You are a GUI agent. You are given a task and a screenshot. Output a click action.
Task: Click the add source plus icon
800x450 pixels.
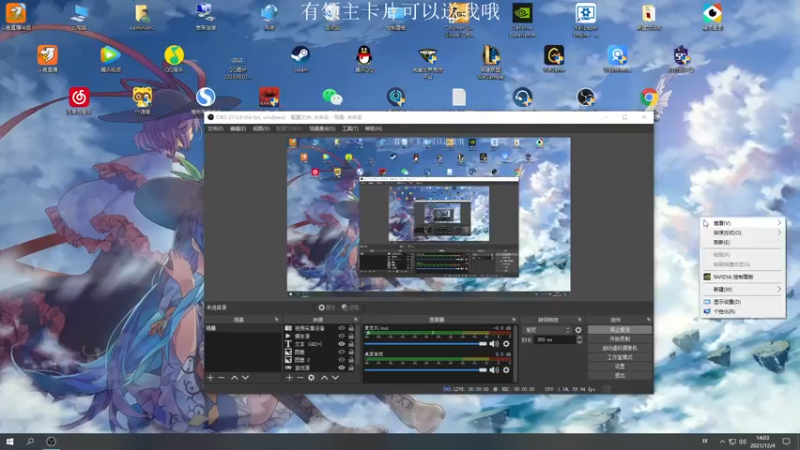pyautogui.click(x=290, y=377)
